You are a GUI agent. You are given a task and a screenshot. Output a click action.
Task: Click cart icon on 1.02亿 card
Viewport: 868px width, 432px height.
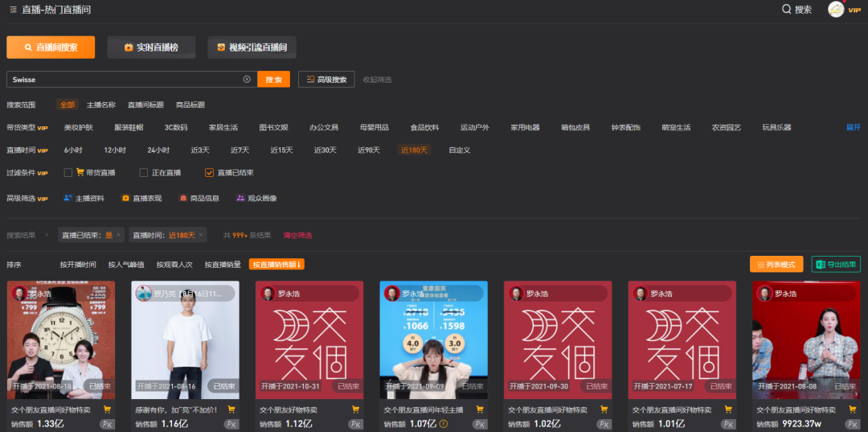[x=604, y=409]
